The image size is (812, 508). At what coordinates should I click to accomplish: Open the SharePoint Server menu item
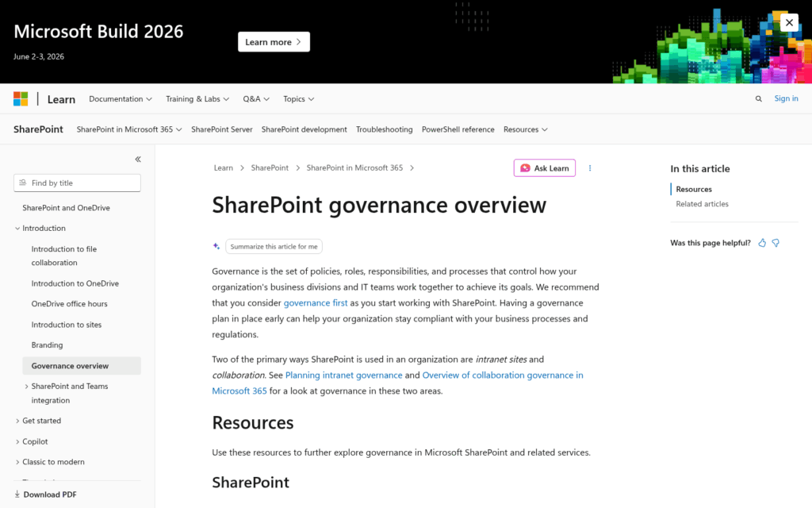222,129
